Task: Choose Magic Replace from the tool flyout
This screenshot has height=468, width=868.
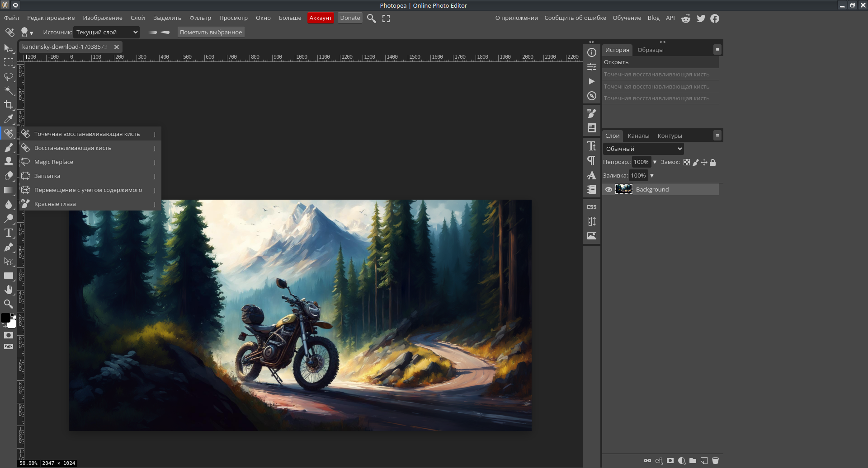Action: click(x=54, y=162)
